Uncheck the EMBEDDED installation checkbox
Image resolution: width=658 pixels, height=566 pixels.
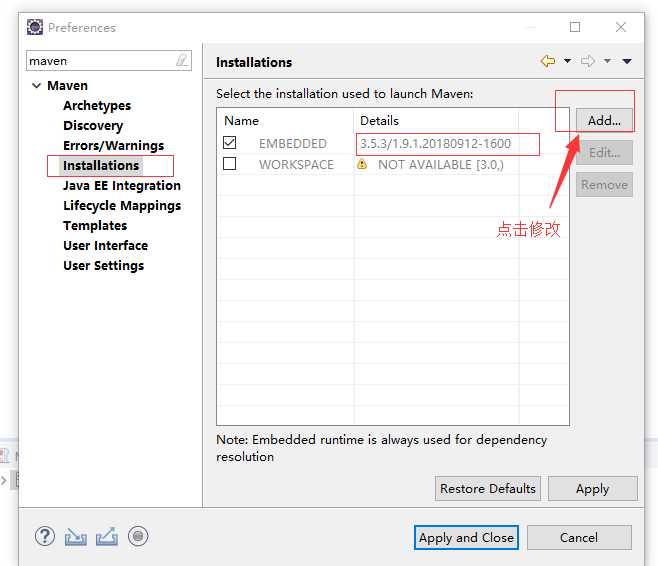point(230,143)
